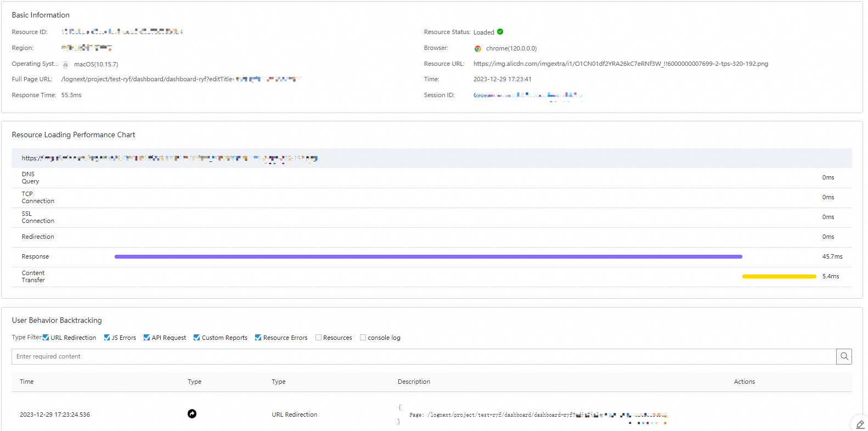Click the DNS Query row label
Image resolution: width=868 pixels, height=431 pixels.
coord(30,177)
